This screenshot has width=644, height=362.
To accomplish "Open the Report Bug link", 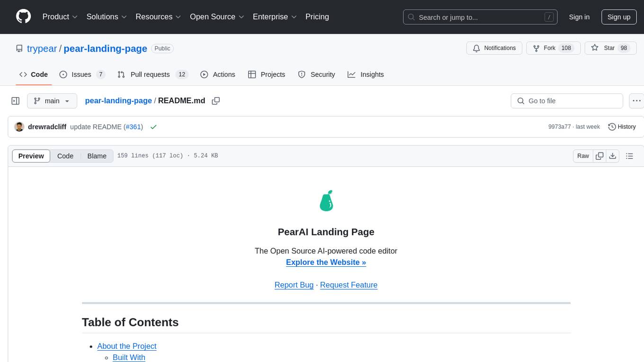I will click(294, 285).
